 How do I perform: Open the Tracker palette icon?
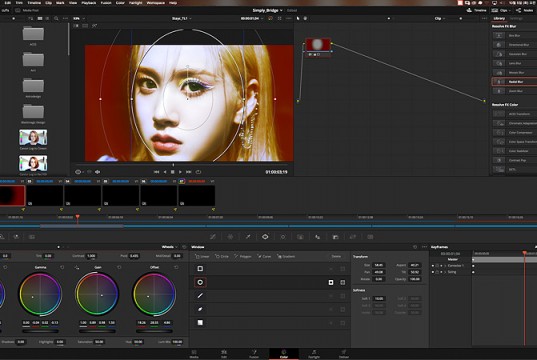(x=283, y=237)
